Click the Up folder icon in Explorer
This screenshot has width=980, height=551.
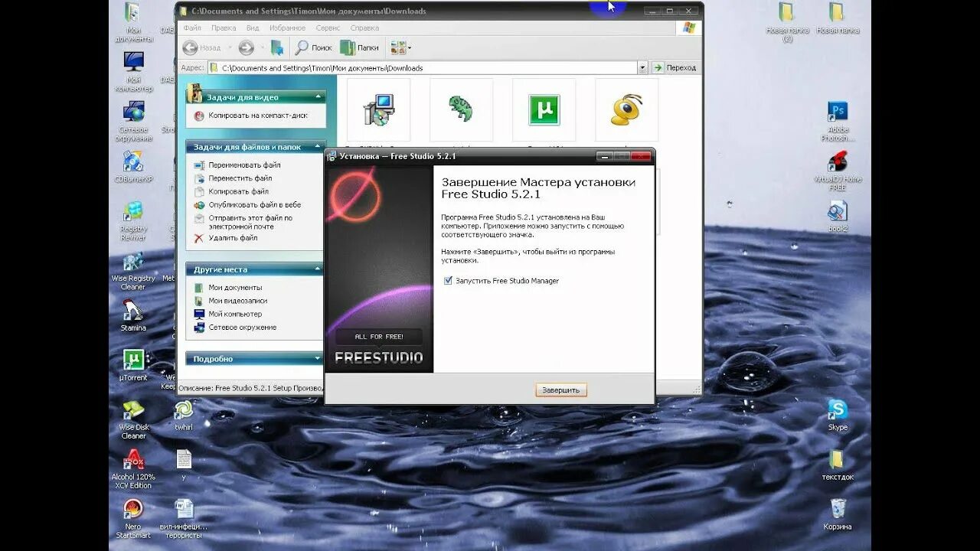[x=277, y=47]
